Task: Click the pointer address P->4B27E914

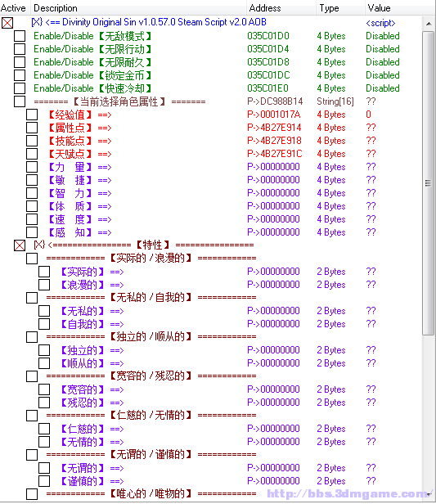Action: point(274,128)
